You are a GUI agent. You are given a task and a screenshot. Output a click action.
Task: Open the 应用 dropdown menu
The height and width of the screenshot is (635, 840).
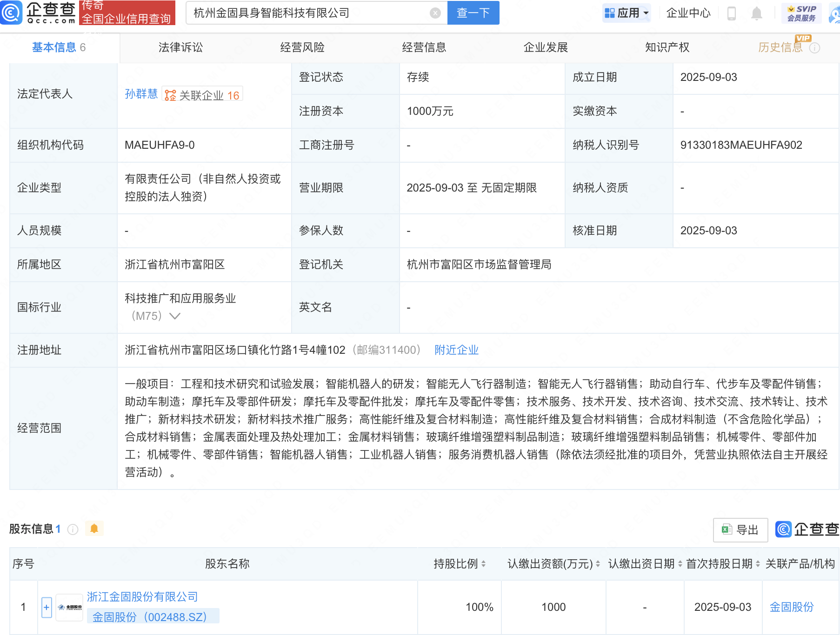coord(627,13)
